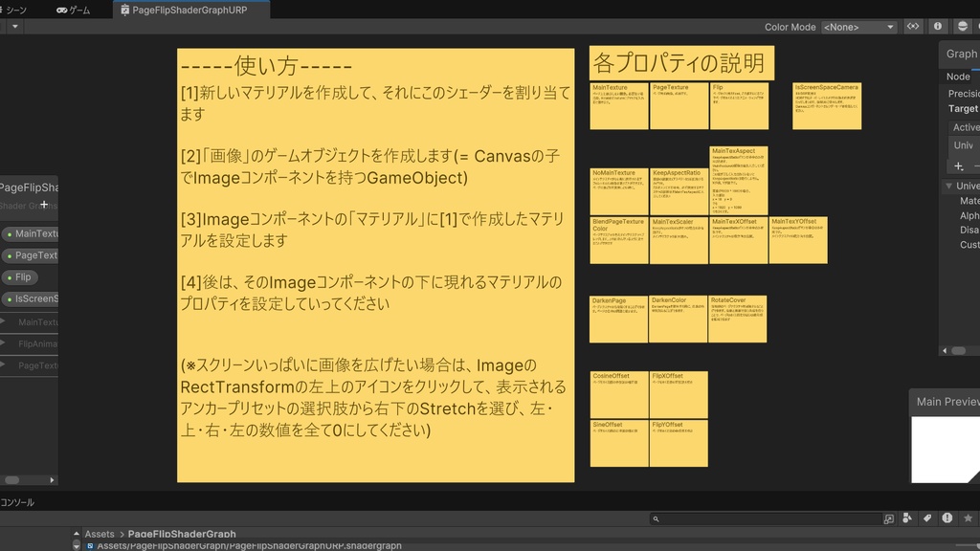This screenshot has width=980, height=551.
Task: Select the RotateCover sticky note
Action: pyautogui.click(x=738, y=320)
